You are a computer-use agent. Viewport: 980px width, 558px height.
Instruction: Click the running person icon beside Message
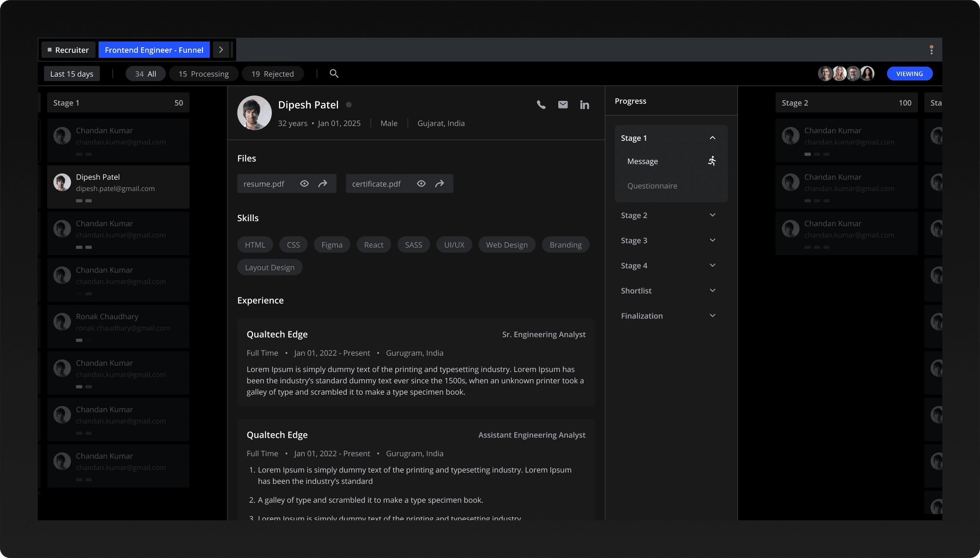tap(712, 161)
